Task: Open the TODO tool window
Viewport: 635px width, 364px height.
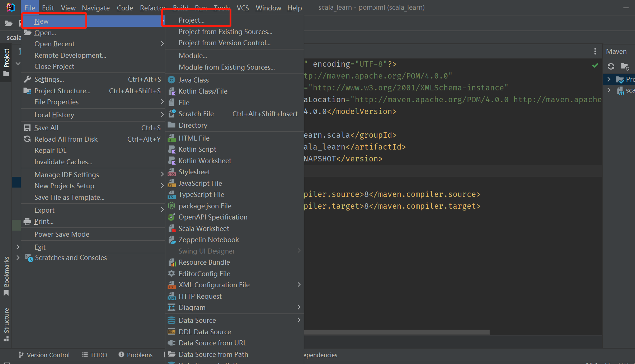Action: (95, 355)
